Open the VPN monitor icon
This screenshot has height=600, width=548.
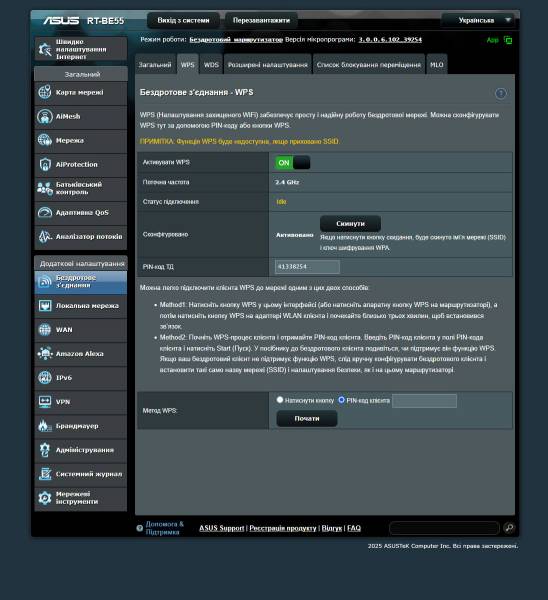click(45, 402)
